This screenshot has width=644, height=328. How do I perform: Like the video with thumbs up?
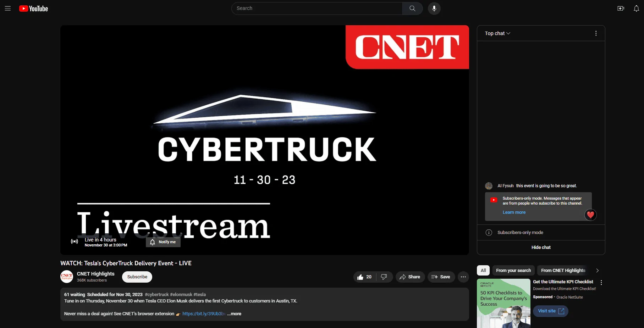(x=364, y=277)
